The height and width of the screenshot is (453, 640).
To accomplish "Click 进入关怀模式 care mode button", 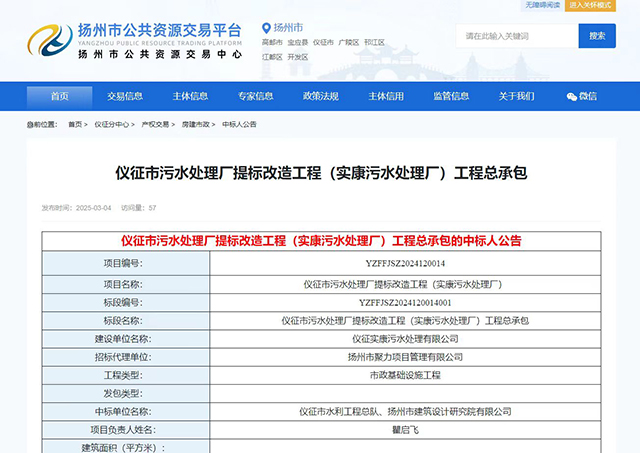I will pos(590,5).
